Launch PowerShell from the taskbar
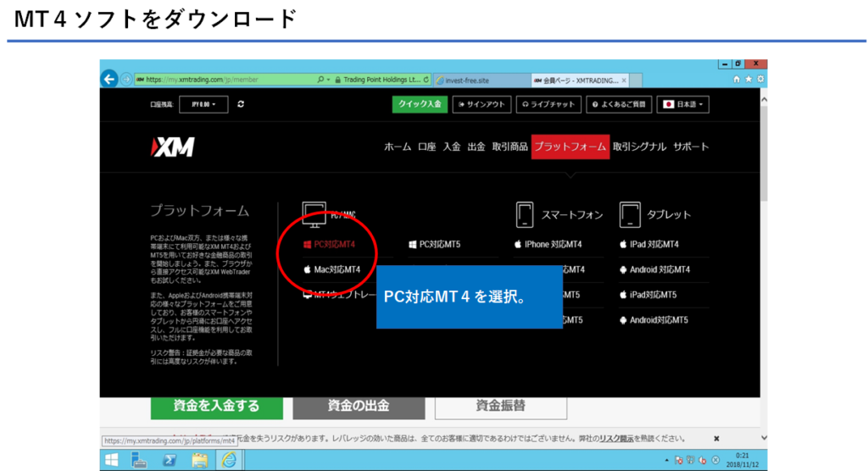The height and width of the screenshot is (471, 868). (170, 460)
